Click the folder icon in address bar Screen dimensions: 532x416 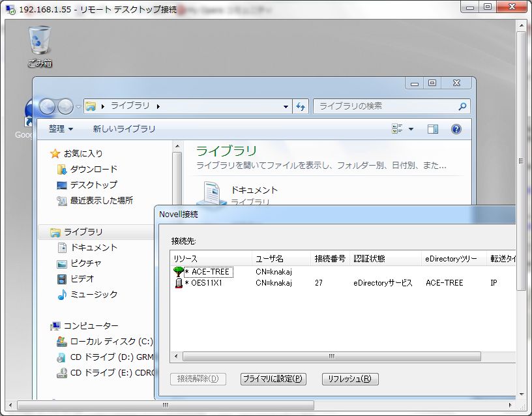[91, 106]
